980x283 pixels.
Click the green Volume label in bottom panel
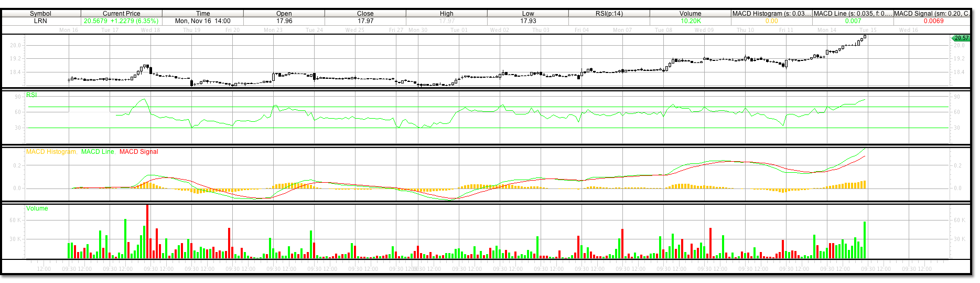(37, 208)
